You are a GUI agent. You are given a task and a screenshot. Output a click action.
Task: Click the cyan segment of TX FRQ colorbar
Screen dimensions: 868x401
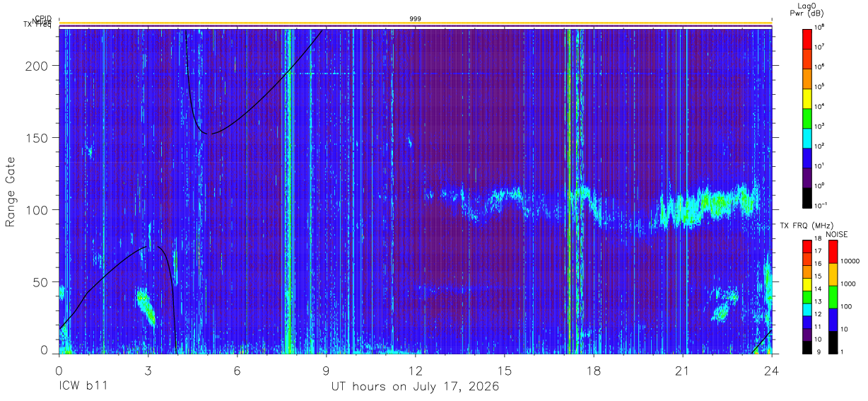click(807, 310)
